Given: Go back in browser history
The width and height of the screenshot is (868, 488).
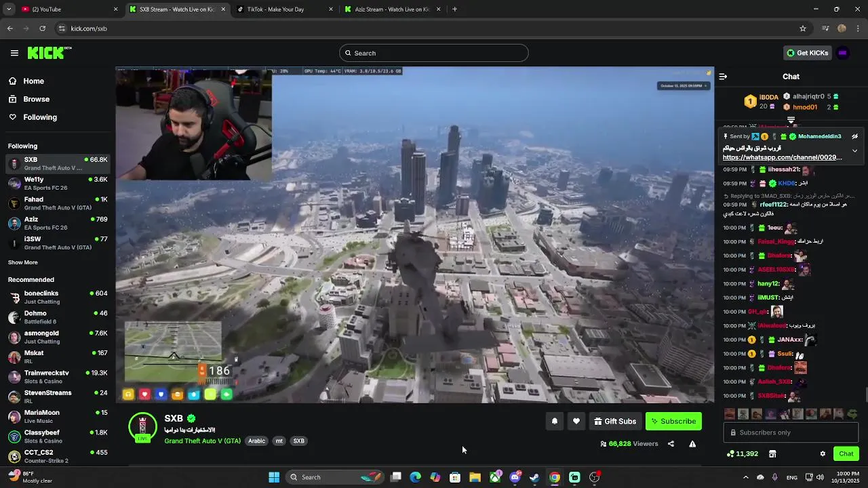Looking at the screenshot, I should pos(9,28).
